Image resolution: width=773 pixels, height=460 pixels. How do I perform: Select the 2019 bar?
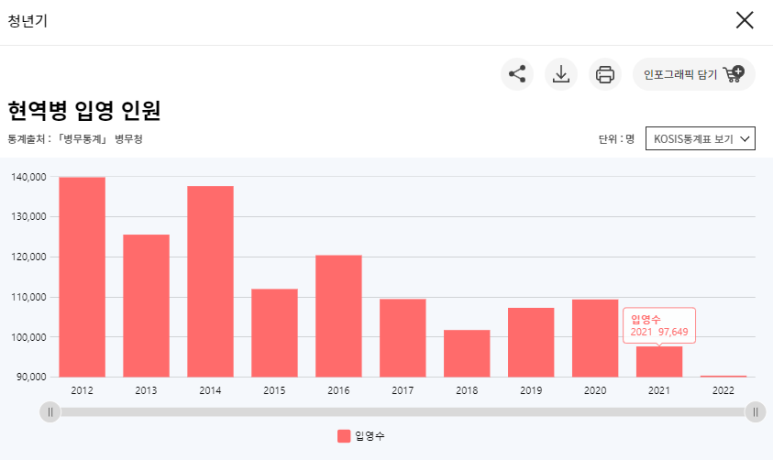click(x=531, y=343)
